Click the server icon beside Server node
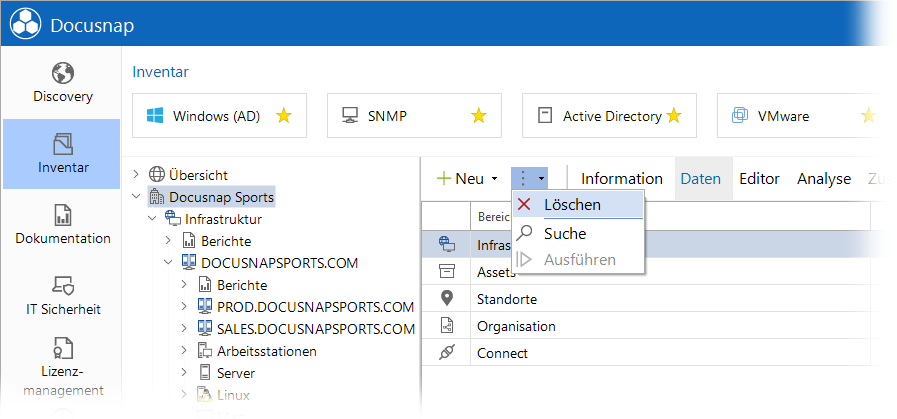The image size is (897, 419). [204, 373]
